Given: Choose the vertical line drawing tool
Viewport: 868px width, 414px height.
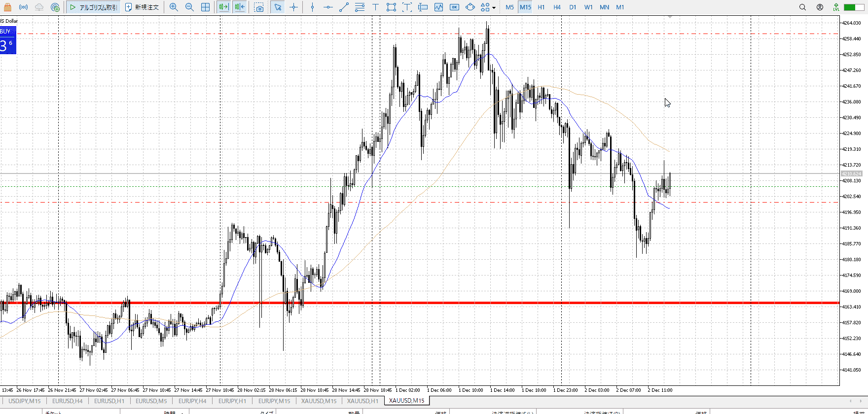Looking at the screenshot, I should pyautogui.click(x=312, y=7).
